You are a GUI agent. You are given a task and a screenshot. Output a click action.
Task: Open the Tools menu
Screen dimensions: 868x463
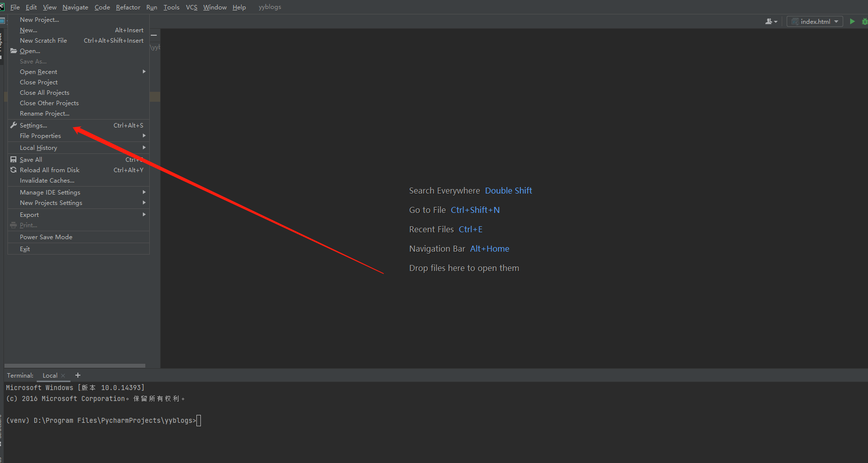171,7
